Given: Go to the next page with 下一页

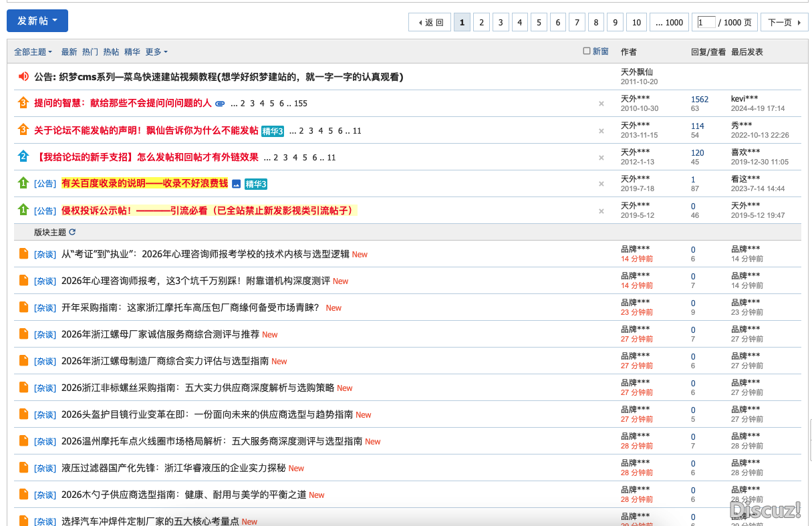Looking at the screenshot, I should (784, 22).
